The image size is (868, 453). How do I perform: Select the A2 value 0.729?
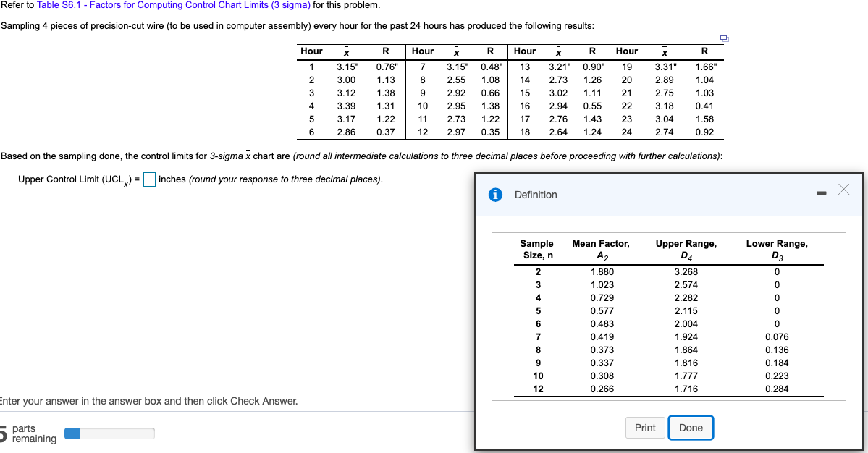pyautogui.click(x=602, y=298)
